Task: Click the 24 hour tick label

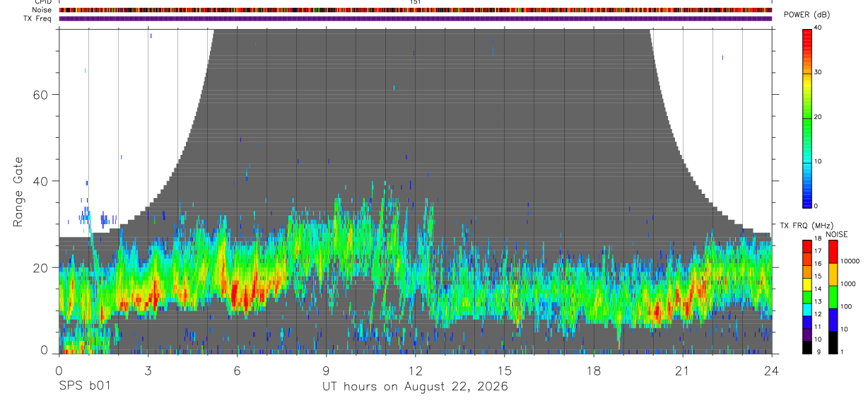Action: pyautogui.click(x=772, y=371)
